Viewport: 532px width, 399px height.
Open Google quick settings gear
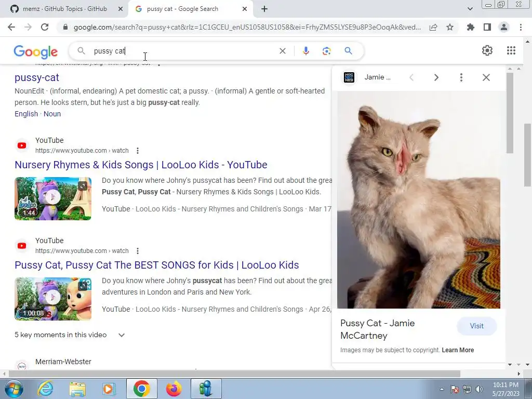point(487,50)
